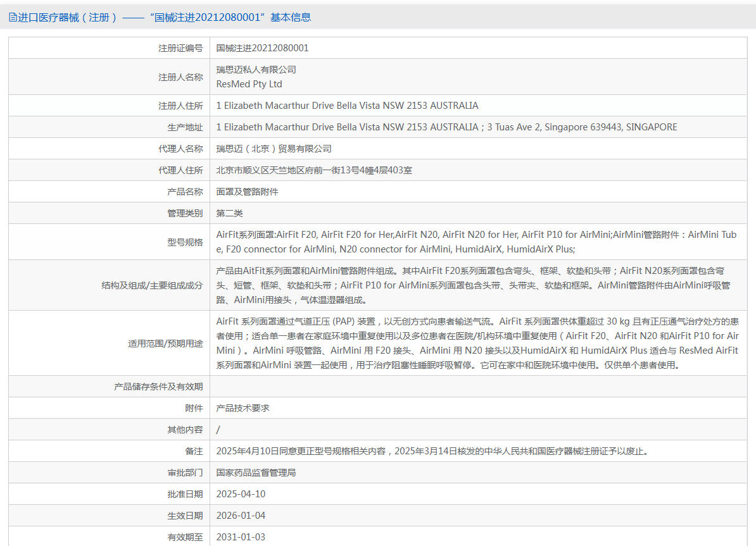Select management class value 第二类
The width and height of the screenshot is (756, 546).
coord(229,213)
